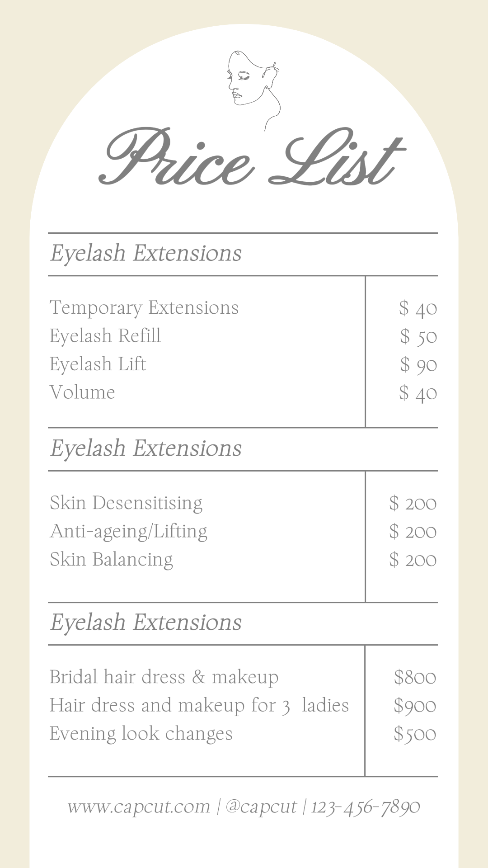Image resolution: width=488 pixels, height=868 pixels.
Task: Click the $500 evening look price
Action: click(415, 734)
